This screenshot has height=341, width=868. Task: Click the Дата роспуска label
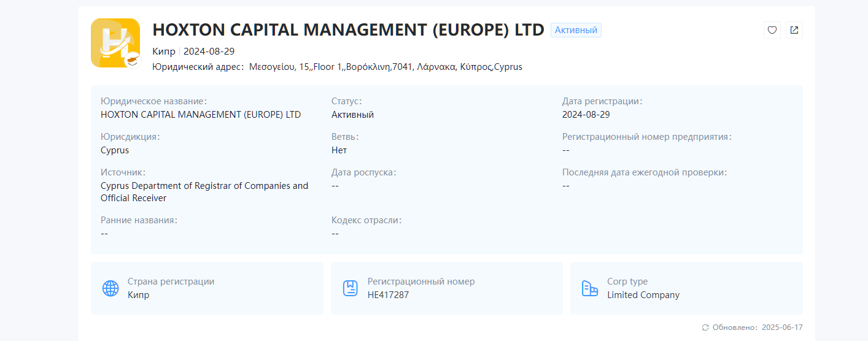tap(363, 173)
